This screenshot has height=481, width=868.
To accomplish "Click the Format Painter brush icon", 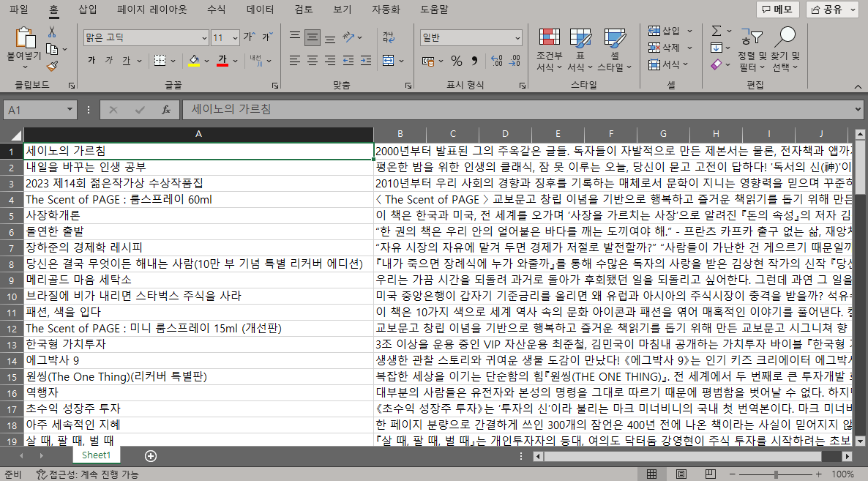I will pos(52,67).
